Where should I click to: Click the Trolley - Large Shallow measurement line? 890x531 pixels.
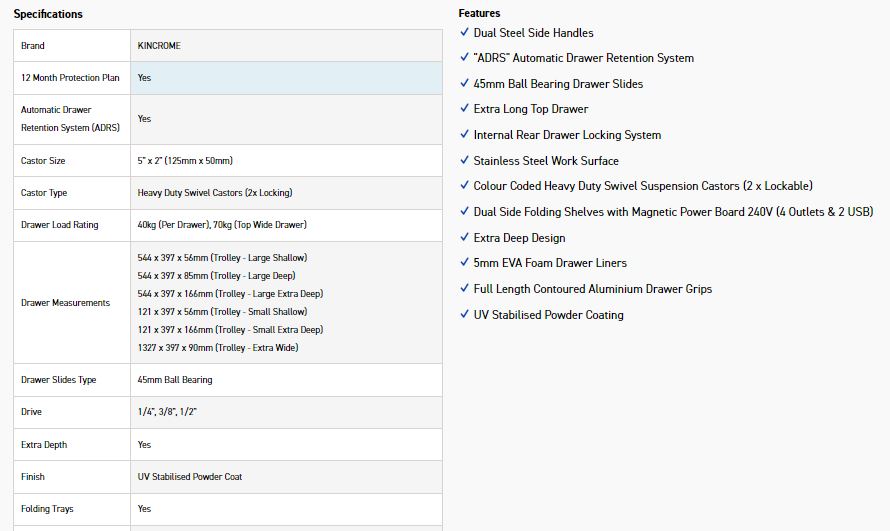(x=222, y=258)
